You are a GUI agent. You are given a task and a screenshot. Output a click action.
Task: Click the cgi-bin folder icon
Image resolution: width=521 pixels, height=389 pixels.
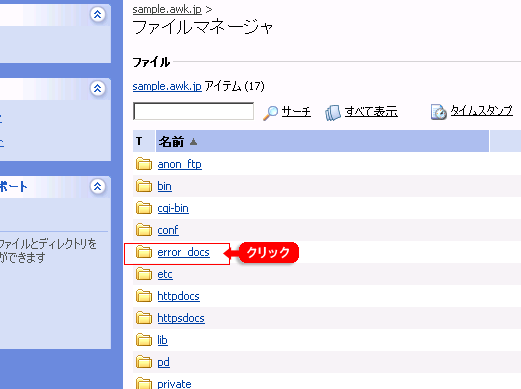coord(144,208)
